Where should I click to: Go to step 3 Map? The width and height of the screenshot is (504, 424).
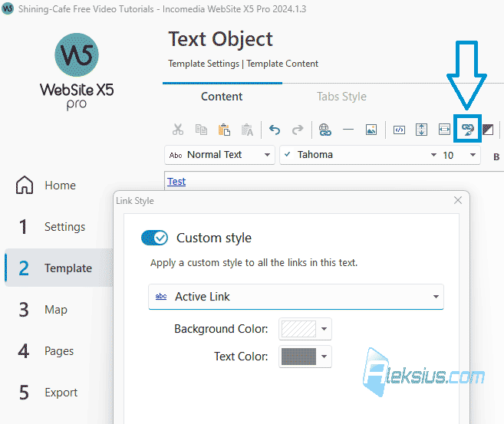[x=44, y=310]
